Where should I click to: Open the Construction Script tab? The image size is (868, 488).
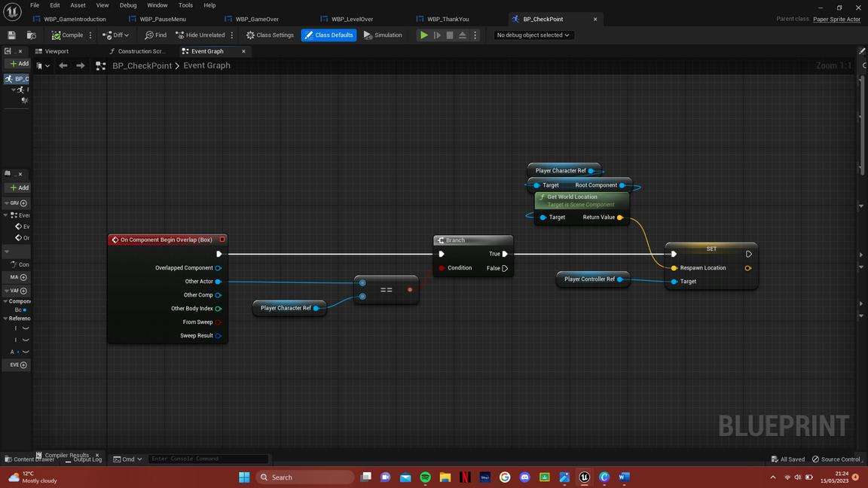pyautogui.click(x=142, y=51)
